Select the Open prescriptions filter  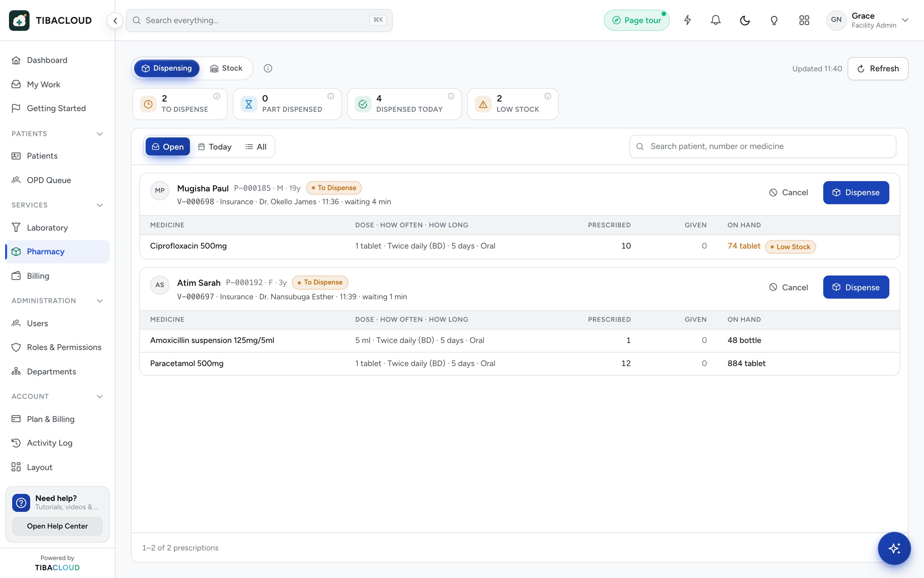167,147
